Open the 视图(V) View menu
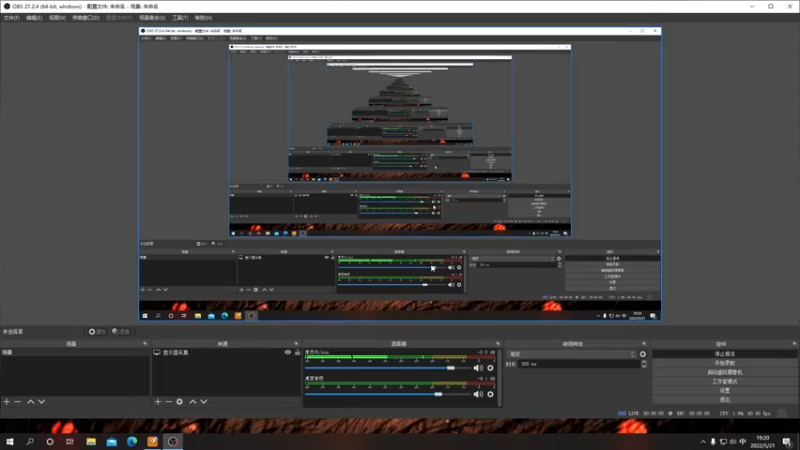The height and width of the screenshot is (450, 800). click(57, 18)
